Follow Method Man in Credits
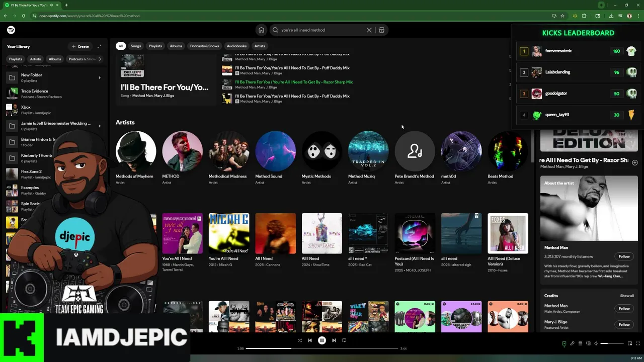This screenshot has width=644, height=362. [624, 308]
